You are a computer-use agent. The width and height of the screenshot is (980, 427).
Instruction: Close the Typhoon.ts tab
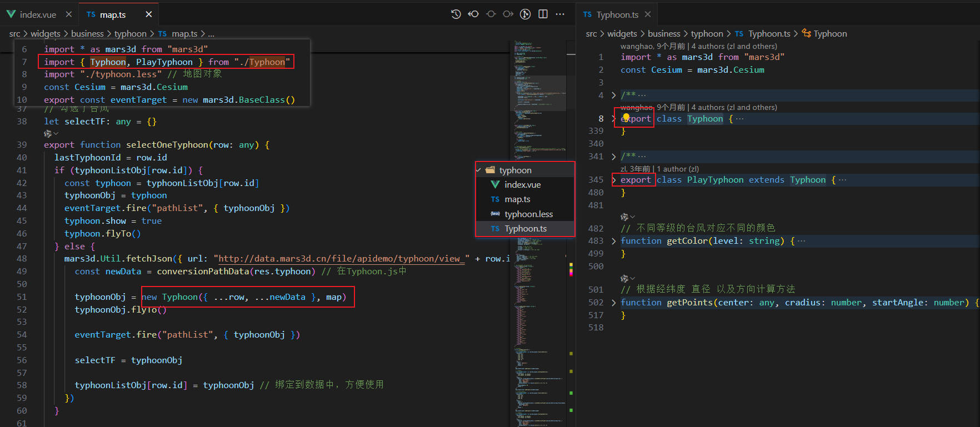(x=648, y=14)
